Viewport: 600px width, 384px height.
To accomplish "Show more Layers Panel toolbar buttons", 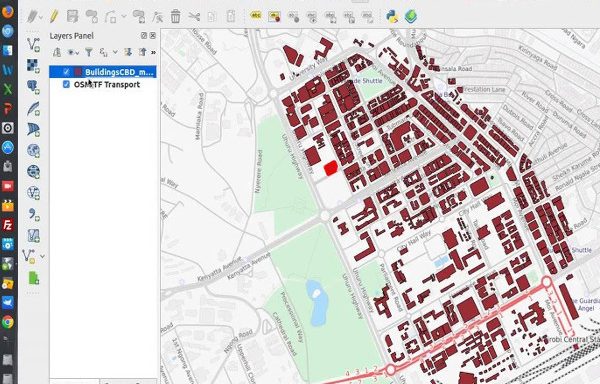I will [153, 52].
